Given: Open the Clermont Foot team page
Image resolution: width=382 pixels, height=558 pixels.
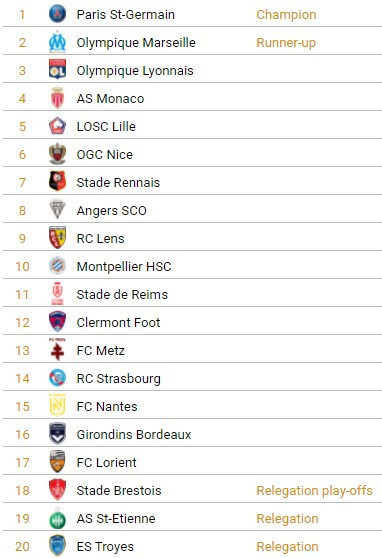Looking at the screenshot, I should (118, 323).
